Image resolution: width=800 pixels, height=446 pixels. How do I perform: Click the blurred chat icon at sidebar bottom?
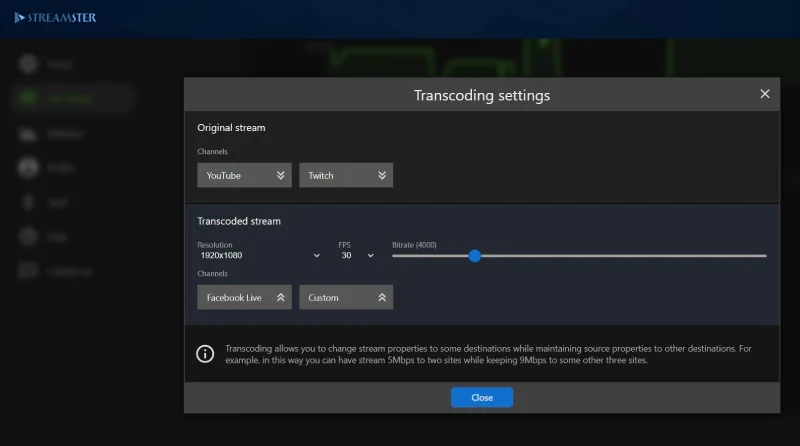(28, 271)
